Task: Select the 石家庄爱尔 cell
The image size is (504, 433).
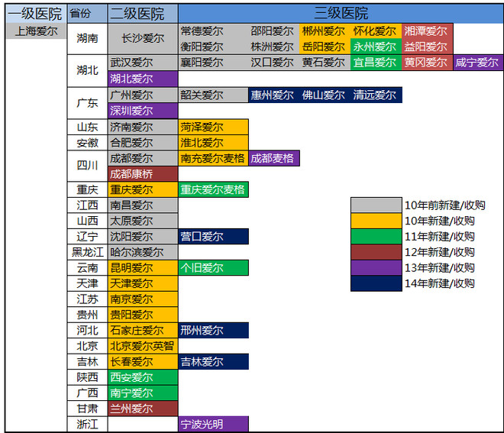Action: 143,331
